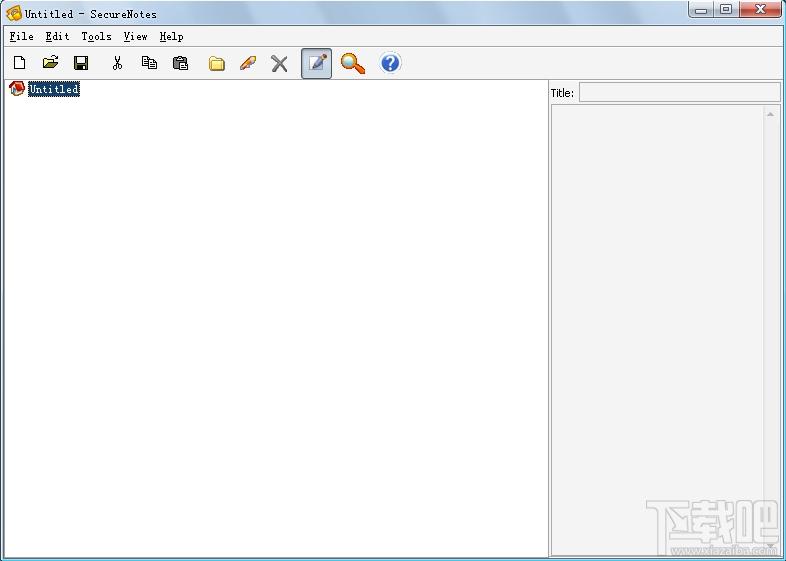This screenshot has width=786, height=561.
Task: Paste from clipboard using toolbar icon
Action: pyautogui.click(x=180, y=63)
